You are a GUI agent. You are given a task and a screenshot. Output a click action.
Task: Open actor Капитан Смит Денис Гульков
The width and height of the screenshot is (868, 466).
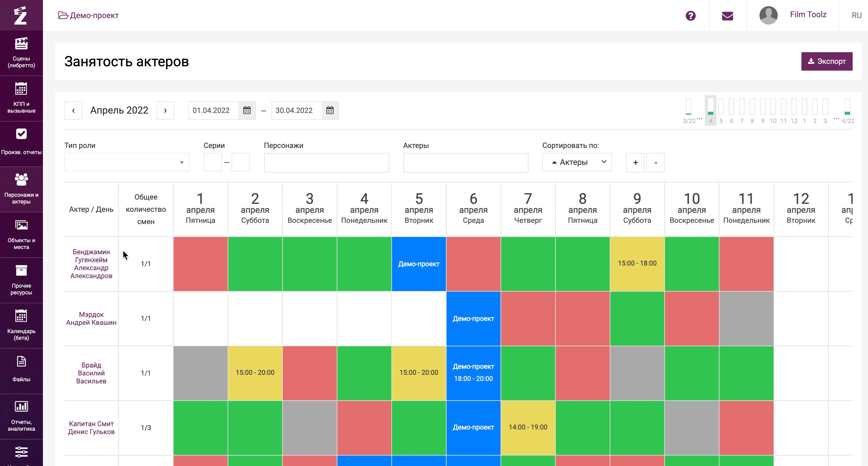point(91,428)
